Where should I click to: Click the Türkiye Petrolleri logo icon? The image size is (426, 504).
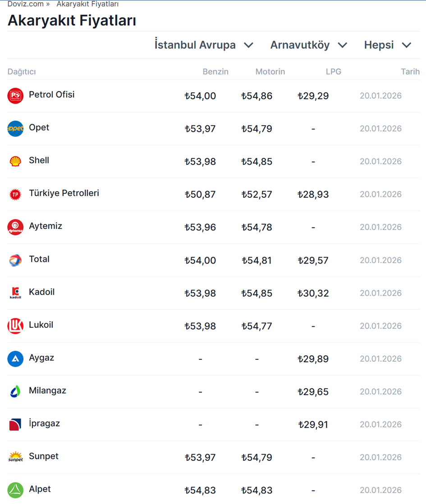pyautogui.click(x=15, y=194)
